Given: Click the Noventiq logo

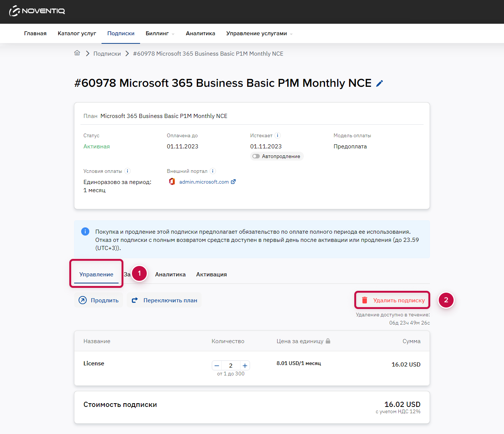Looking at the screenshot, I should (37, 11).
